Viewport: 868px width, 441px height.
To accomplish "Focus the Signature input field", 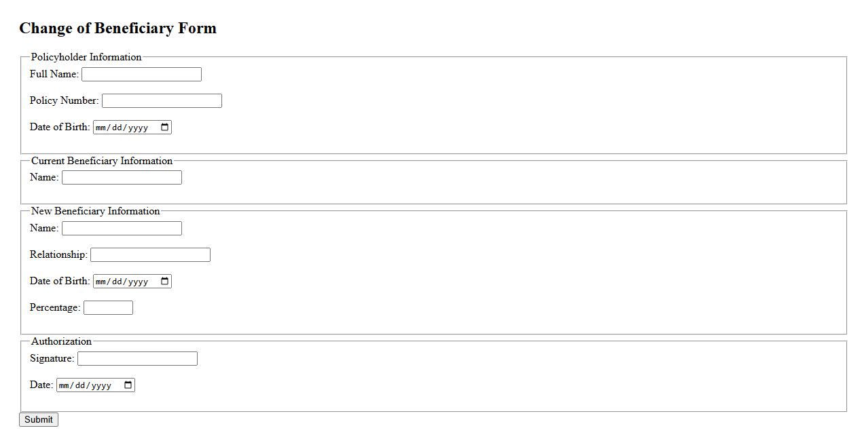I will pyautogui.click(x=137, y=359).
